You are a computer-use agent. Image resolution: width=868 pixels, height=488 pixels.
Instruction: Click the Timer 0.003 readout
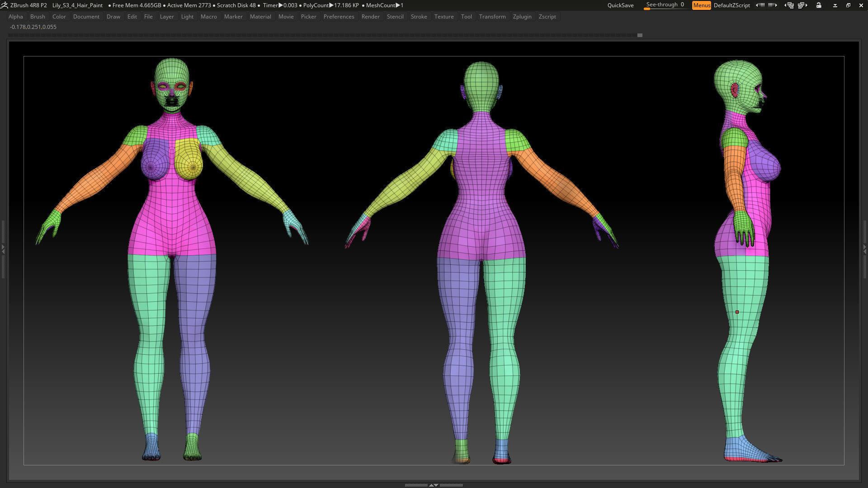(x=280, y=5)
